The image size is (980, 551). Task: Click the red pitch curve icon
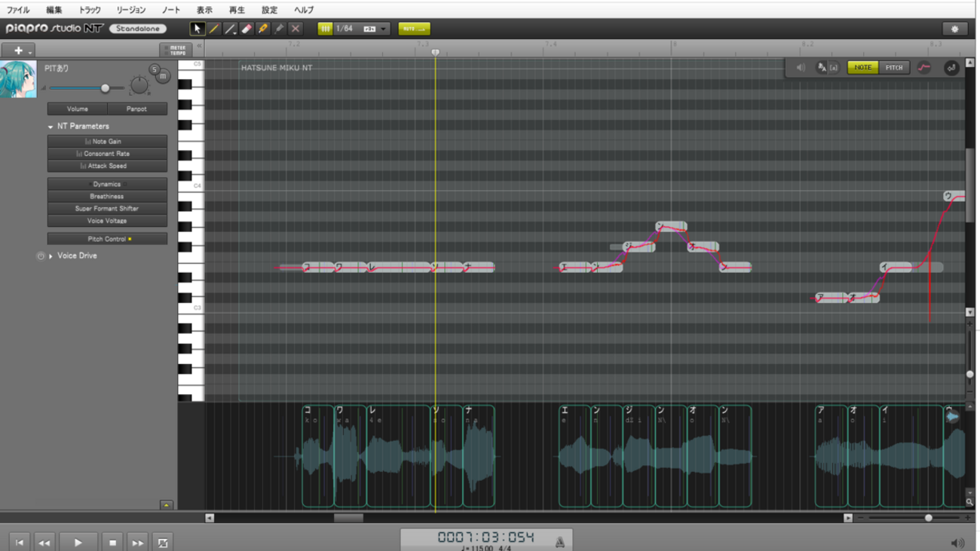coord(924,68)
